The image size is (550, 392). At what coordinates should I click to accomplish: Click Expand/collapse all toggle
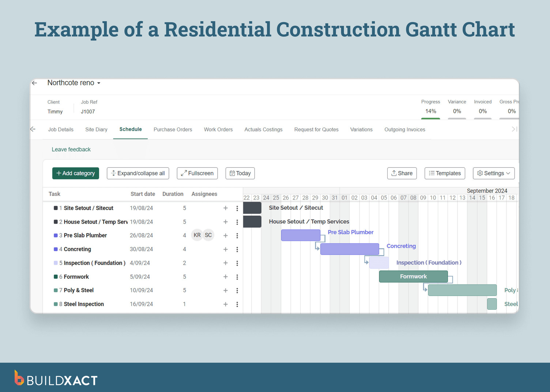click(x=138, y=173)
